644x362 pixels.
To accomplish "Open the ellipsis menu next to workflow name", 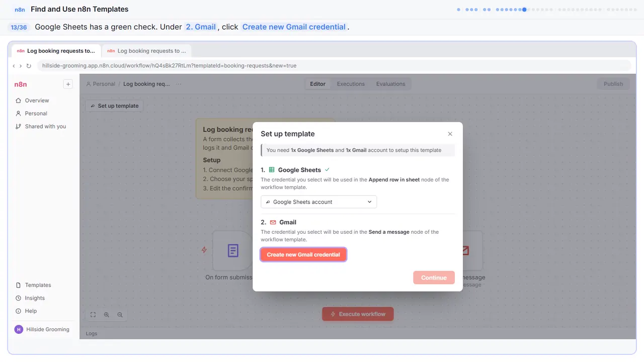I will click(x=179, y=84).
